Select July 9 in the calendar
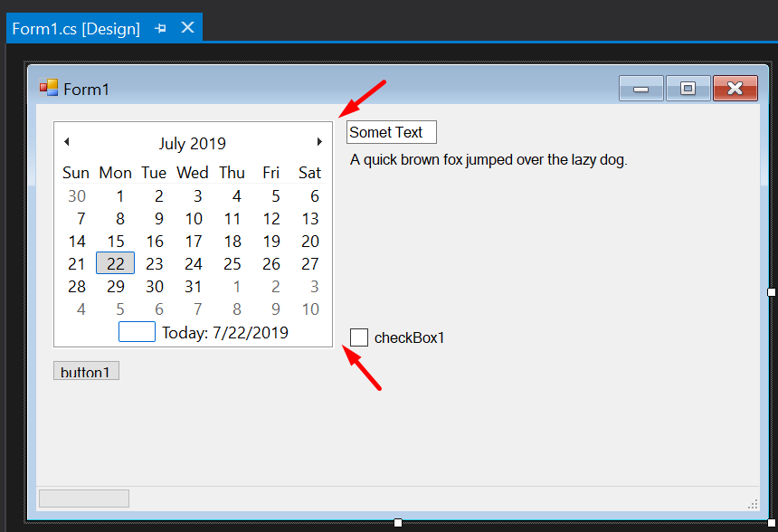 click(159, 218)
